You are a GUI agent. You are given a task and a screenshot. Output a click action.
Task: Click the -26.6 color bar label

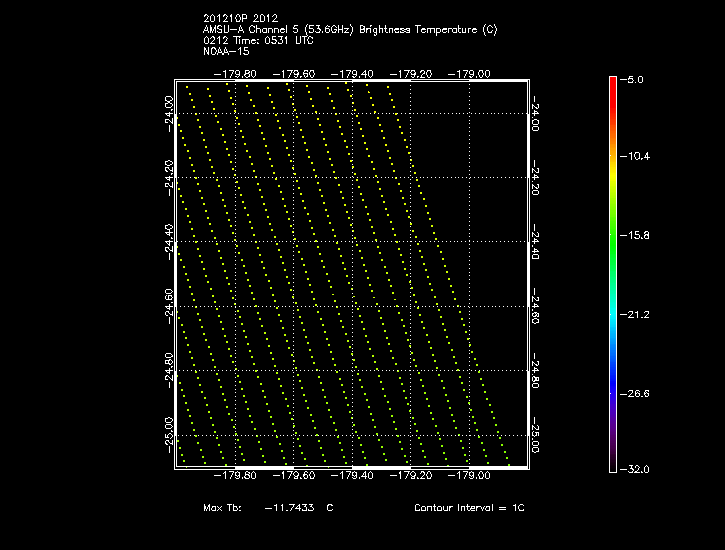[x=637, y=393]
